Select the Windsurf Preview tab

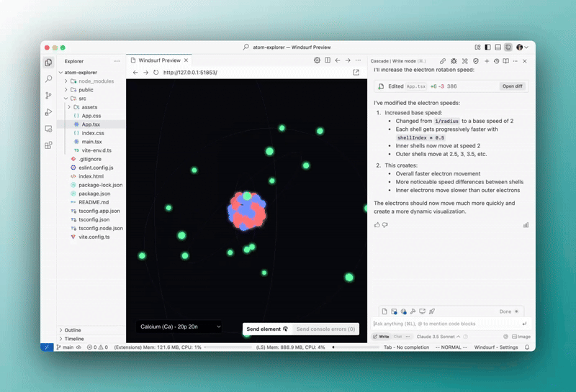[159, 60]
